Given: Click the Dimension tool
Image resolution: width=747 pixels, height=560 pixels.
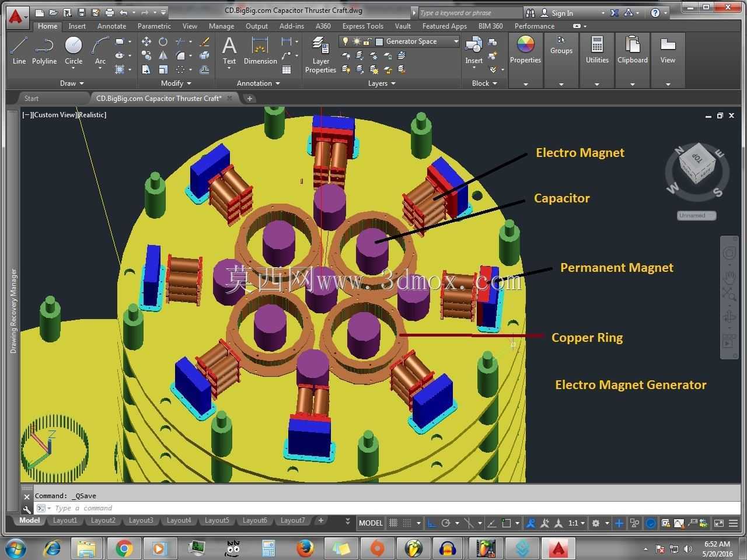Looking at the screenshot, I should [260, 50].
